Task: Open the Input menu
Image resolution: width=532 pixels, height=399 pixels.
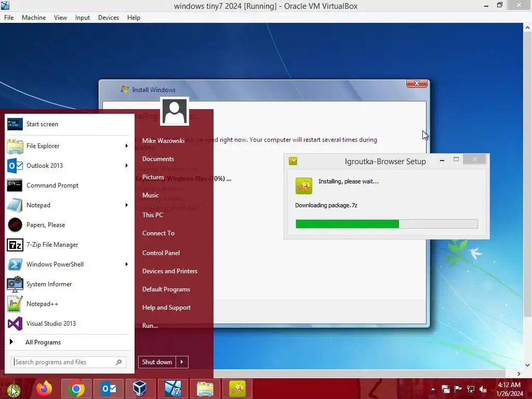Action: (x=83, y=18)
